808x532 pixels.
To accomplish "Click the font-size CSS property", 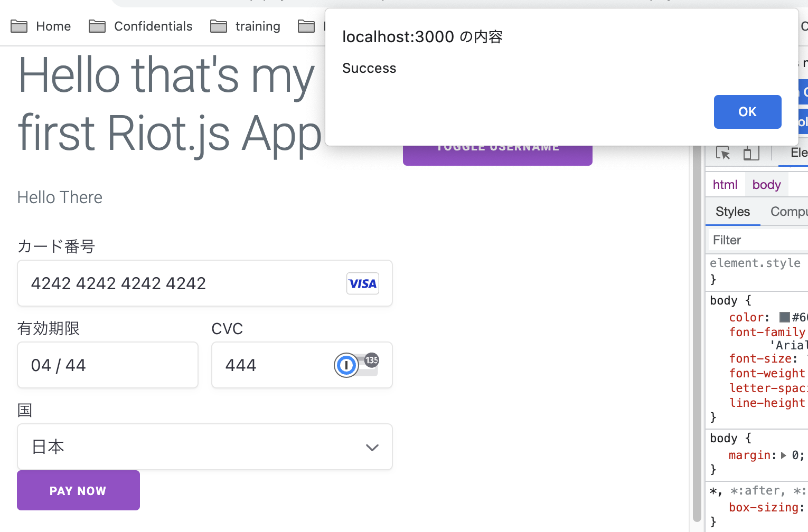I will [760, 359].
